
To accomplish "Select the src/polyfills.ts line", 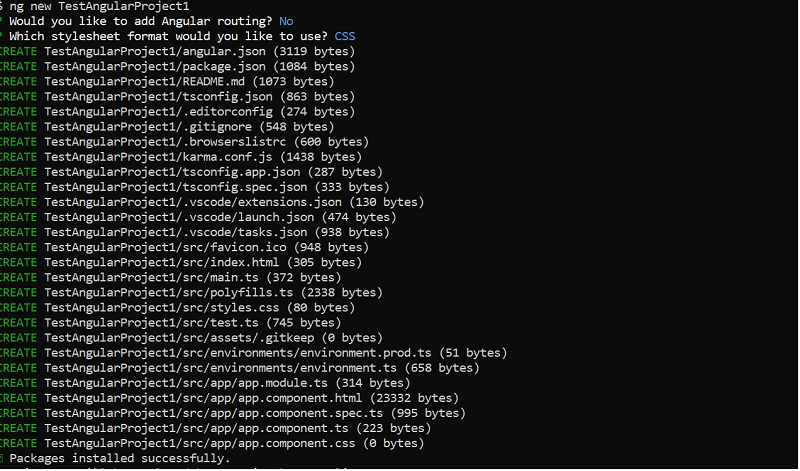I will [191, 293].
